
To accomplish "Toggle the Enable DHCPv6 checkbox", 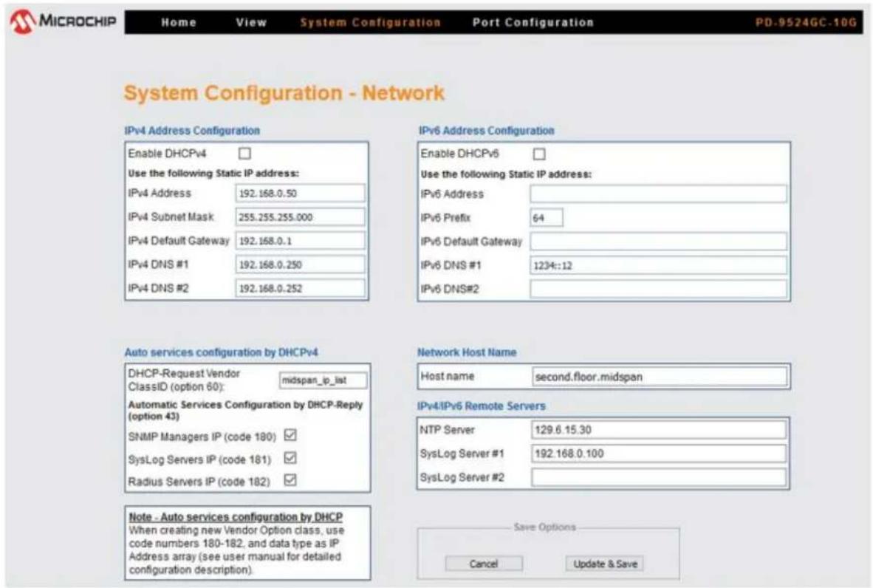I will coord(539,154).
